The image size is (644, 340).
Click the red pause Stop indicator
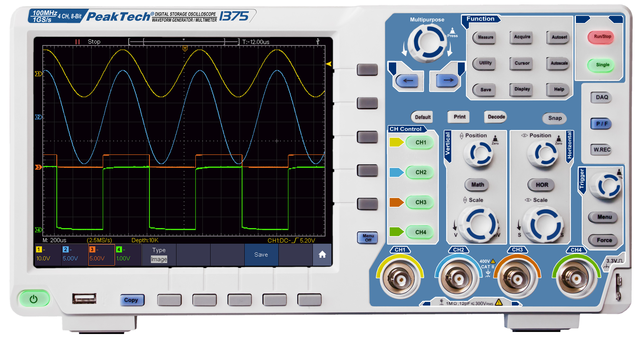click(x=77, y=42)
